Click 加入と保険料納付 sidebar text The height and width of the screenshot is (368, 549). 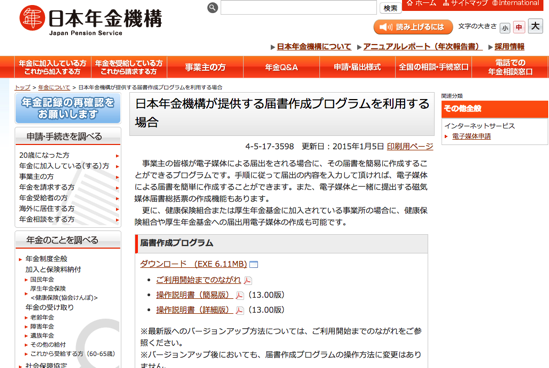(53, 269)
